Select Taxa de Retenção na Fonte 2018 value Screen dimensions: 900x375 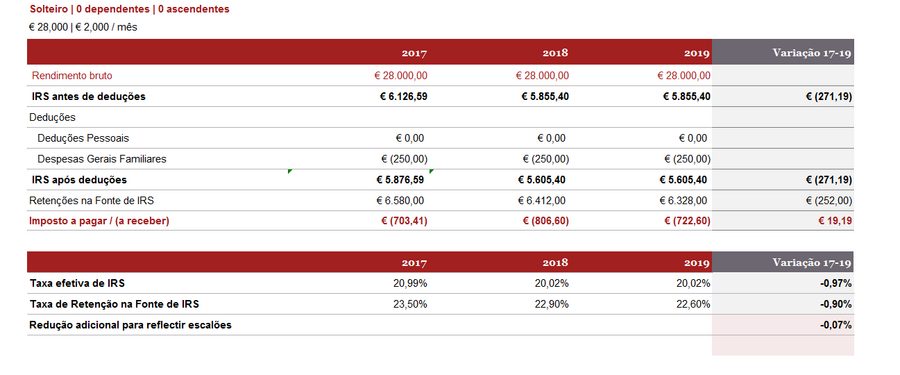(x=552, y=304)
